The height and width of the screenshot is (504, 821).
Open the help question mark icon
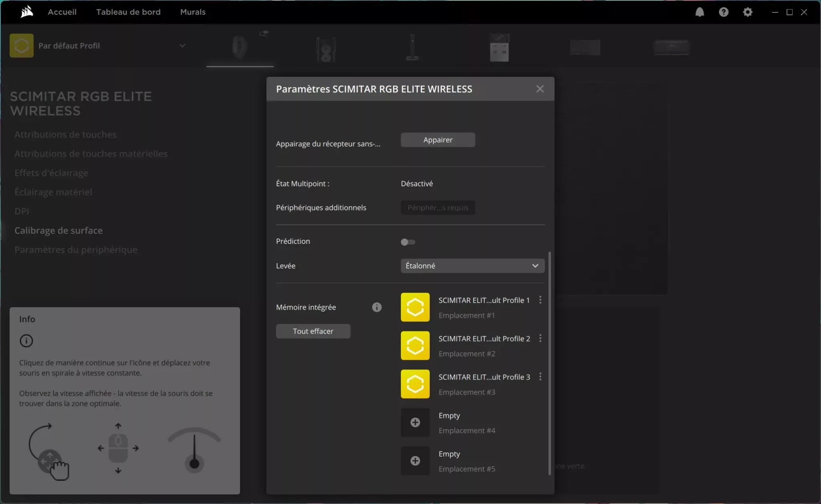[723, 12]
